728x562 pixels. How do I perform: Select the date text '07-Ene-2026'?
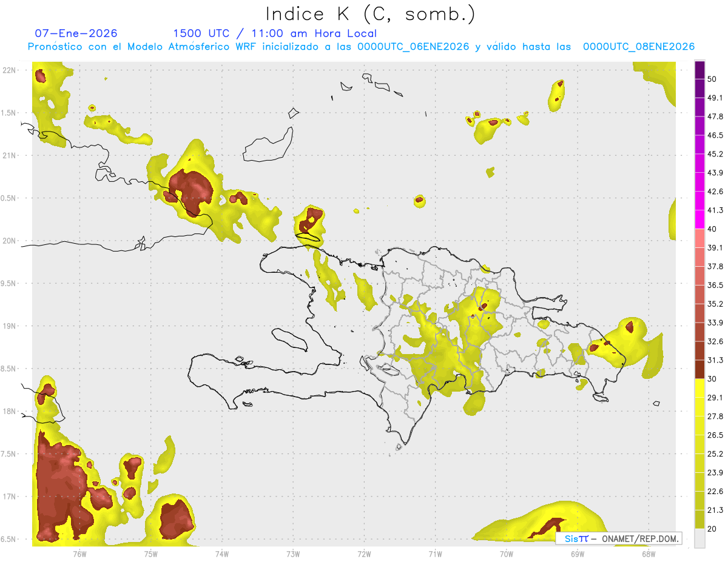76,33
